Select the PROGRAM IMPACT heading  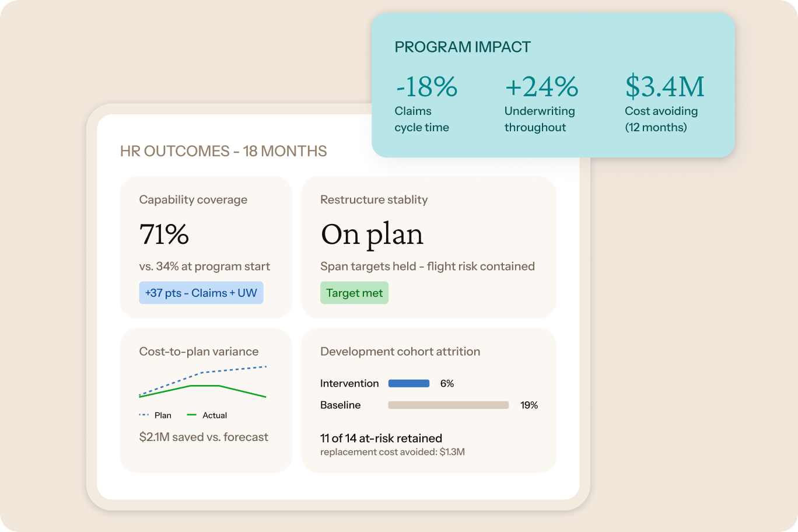coord(463,47)
